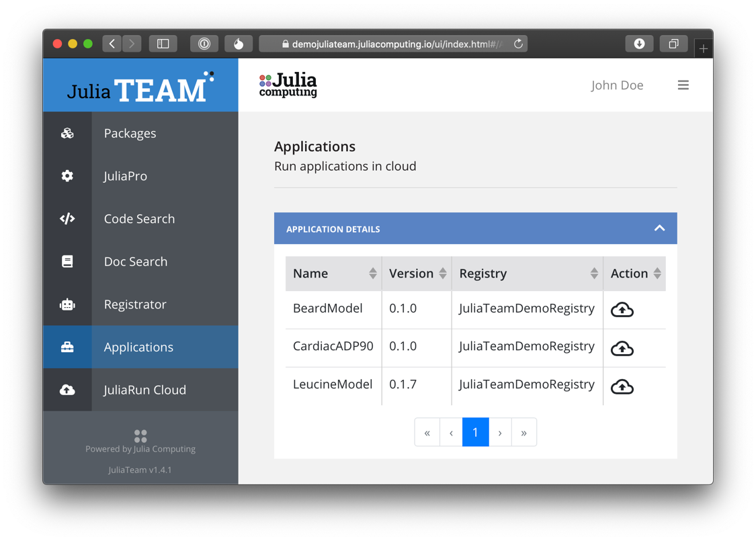
Task: Sort table by Registry column arrows
Action: pos(594,274)
